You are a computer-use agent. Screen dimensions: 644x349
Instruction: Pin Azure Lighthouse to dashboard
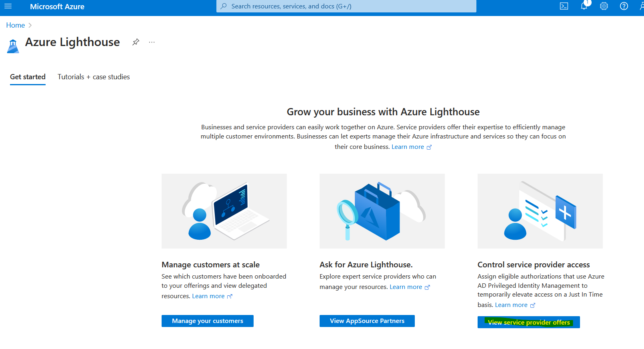pyautogui.click(x=136, y=42)
